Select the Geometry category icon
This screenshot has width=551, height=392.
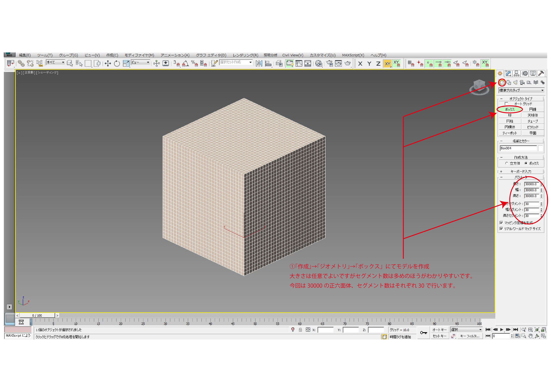502,83
